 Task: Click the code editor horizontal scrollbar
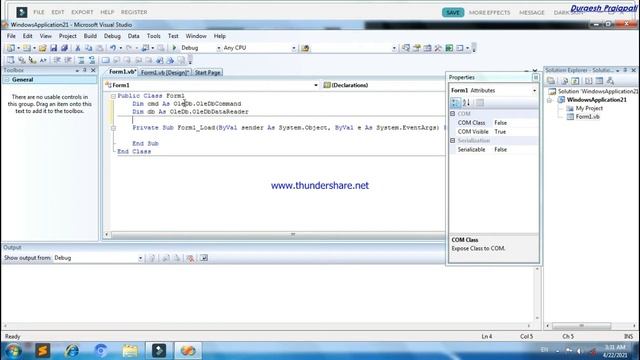[x=275, y=235]
